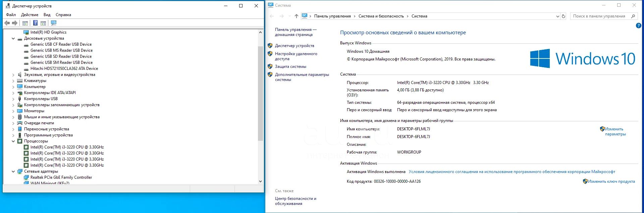Click the computer icon in the address bar
644x213 pixels.
coord(305,16)
